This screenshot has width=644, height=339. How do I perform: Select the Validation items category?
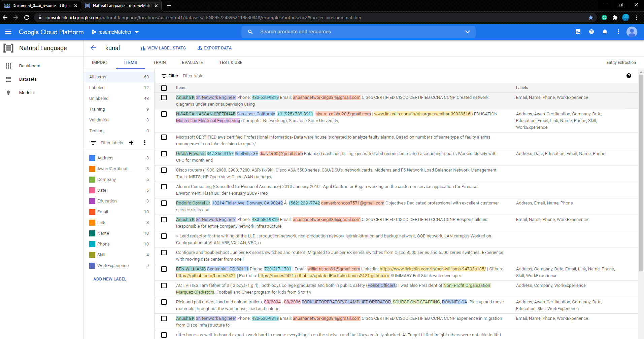pos(119,120)
